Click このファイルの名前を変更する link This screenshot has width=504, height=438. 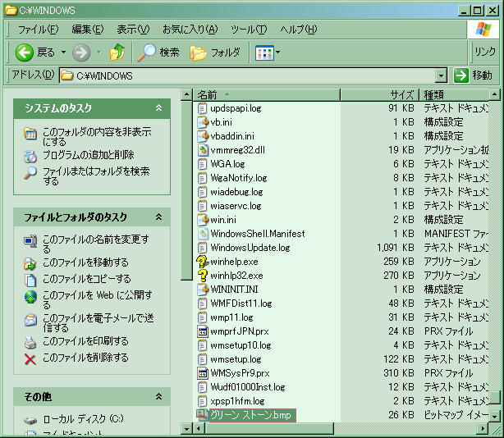96,244
